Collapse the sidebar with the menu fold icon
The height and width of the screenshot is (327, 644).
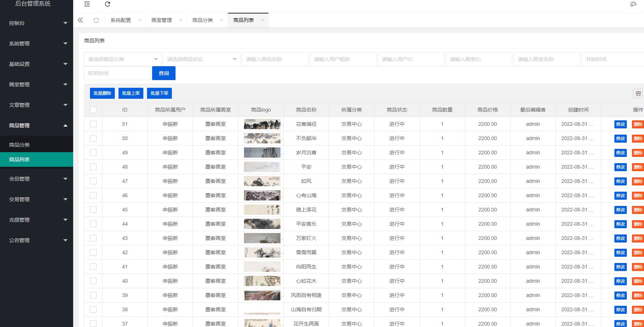point(87,4)
